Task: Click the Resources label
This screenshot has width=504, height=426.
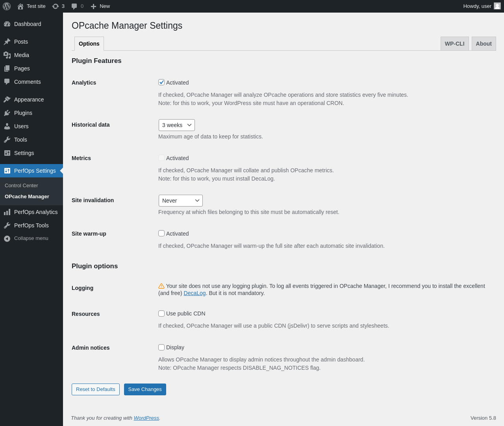Action: 85,314
